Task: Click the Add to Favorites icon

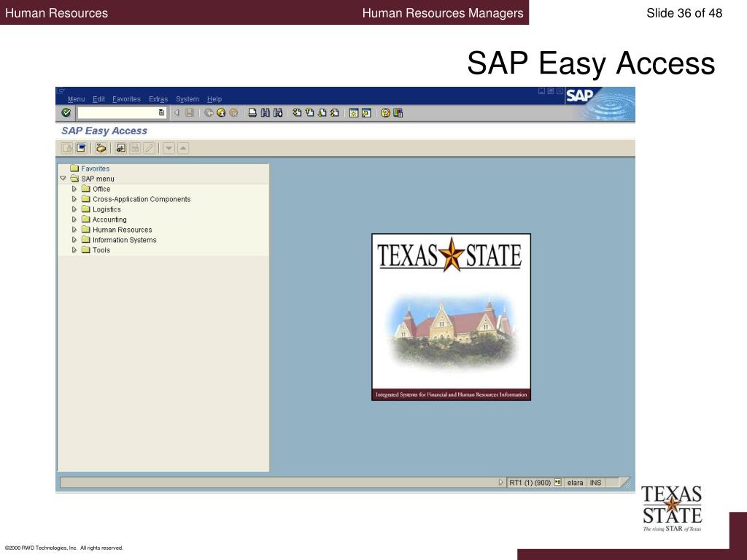Action: (x=120, y=148)
